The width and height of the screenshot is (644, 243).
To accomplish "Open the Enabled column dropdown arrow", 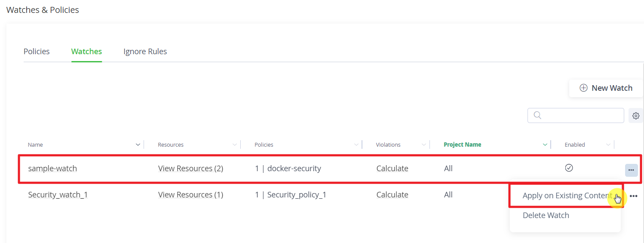I will (x=608, y=145).
